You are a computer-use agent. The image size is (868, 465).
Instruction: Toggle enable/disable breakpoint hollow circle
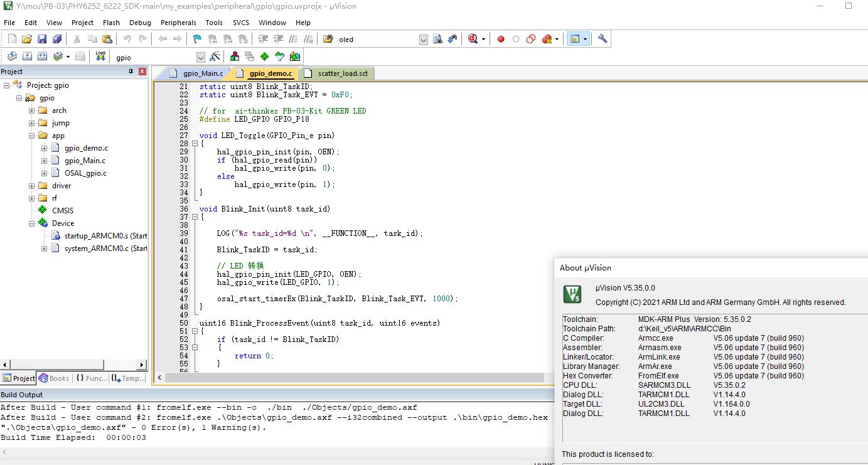[516, 39]
